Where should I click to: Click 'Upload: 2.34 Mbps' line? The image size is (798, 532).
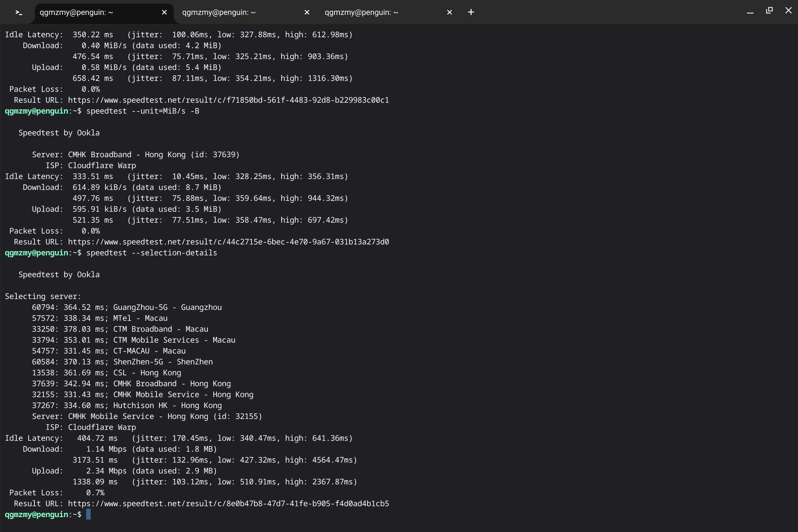(x=124, y=471)
